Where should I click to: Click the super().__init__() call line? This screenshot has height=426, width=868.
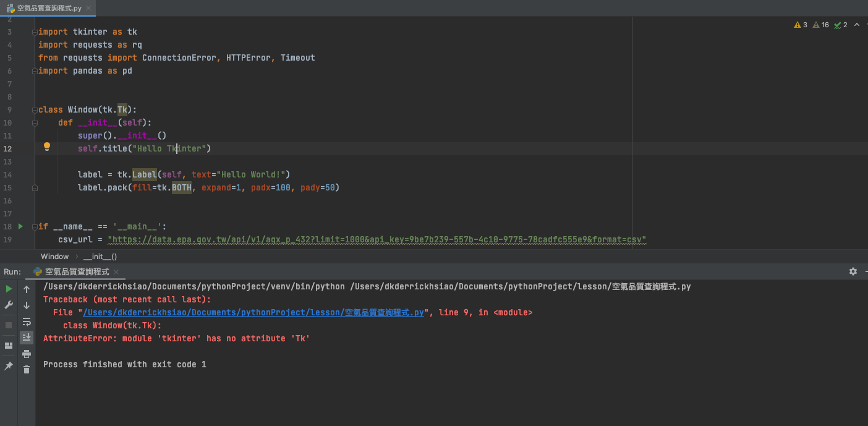(x=122, y=135)
